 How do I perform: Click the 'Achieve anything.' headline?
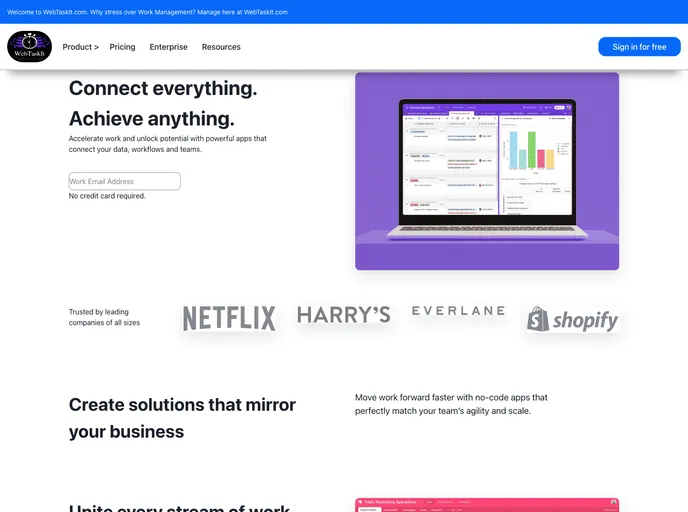152,118
